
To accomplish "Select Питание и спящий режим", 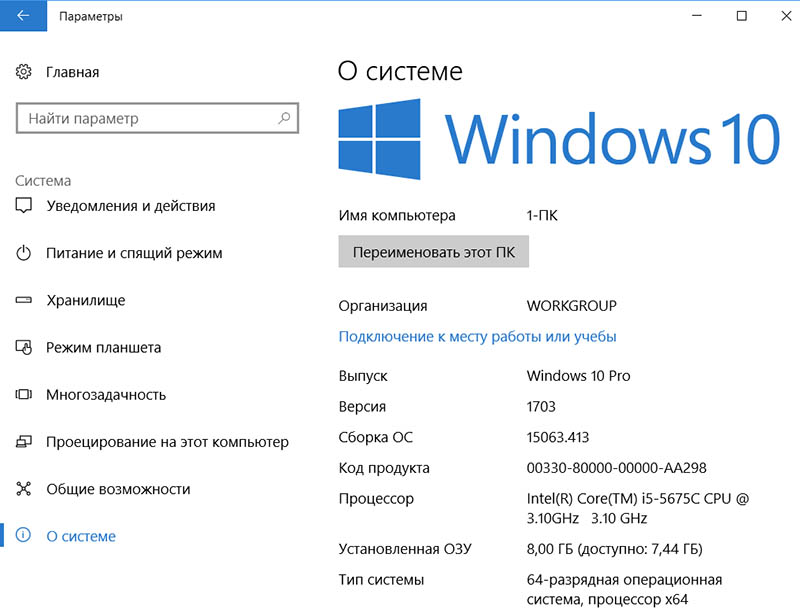I will (134, 253).
